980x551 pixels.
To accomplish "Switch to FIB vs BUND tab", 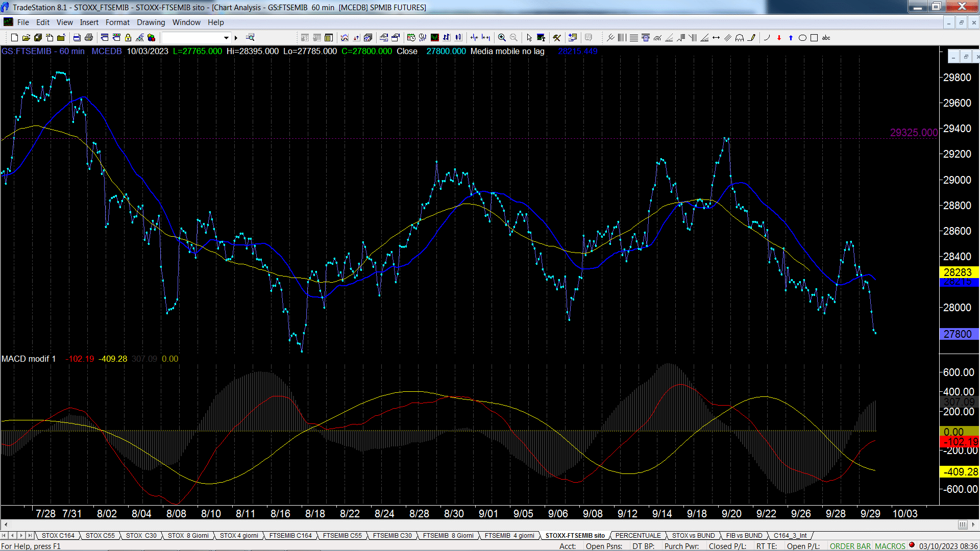I will click(744, 535).
